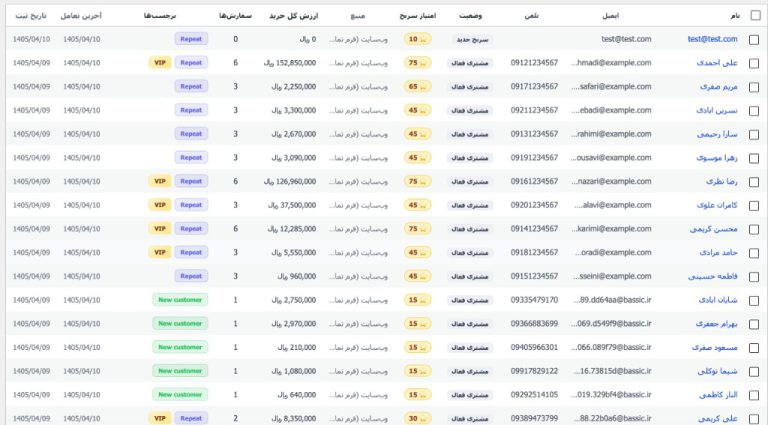Click score badge 45 for sara rahimi row

click(417, 134)
